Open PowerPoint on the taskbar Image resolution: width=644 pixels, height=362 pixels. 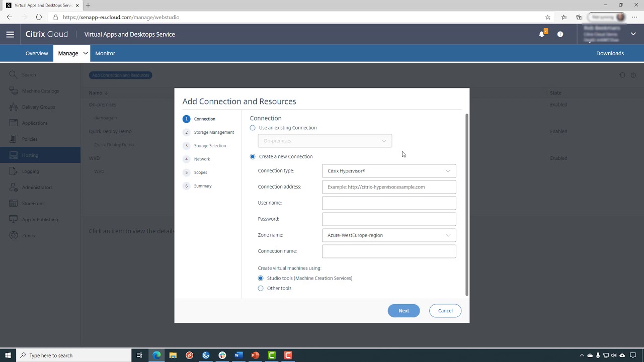coord(255,355)
